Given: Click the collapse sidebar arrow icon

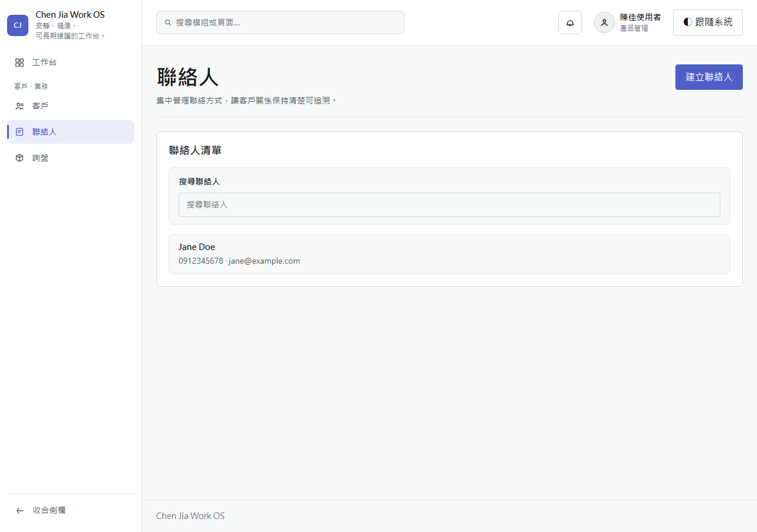Looking at the screenshot, I should coord(20,511).
